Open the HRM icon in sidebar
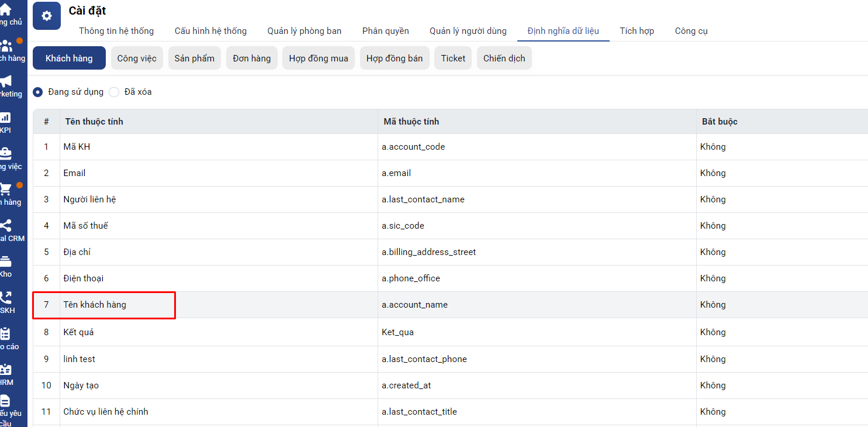Viewport: 868px width, 427px height. pos(6,370)
